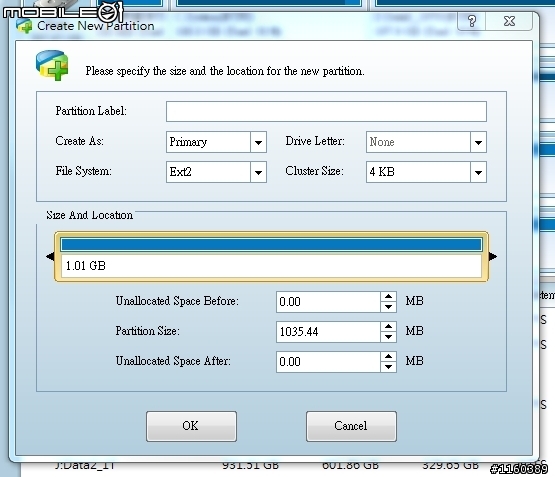Click Unallocated Space Before value field

(328, 302)
